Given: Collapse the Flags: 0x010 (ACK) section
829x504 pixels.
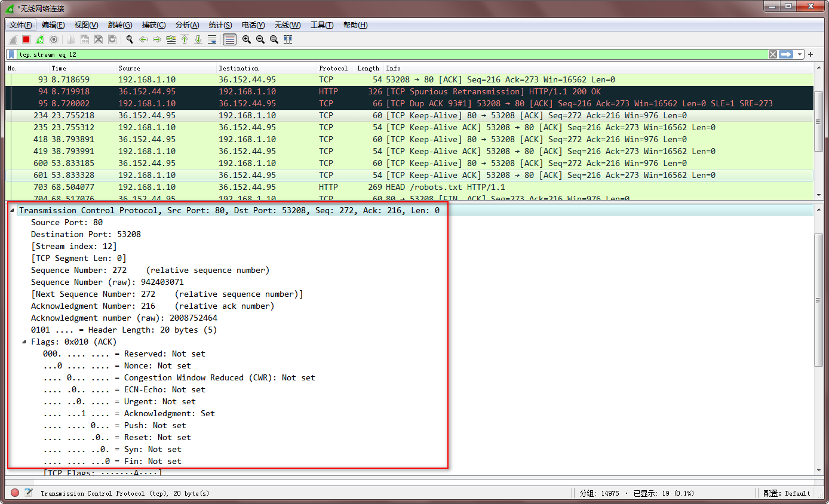Looking at the screenshot, I should point(24,342).
